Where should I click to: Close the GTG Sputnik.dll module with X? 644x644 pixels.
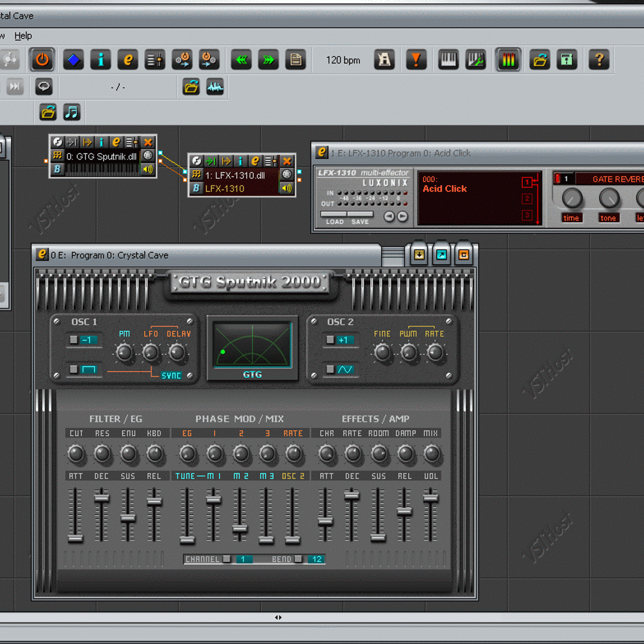(x=148, y=142)
